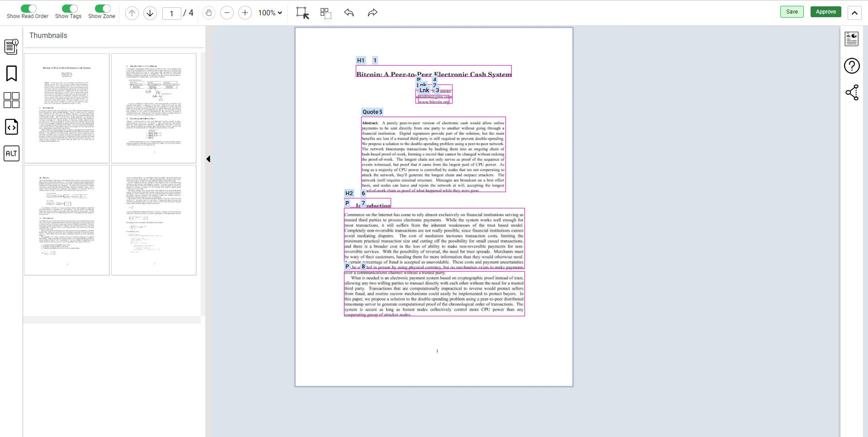This screenshot has height=437, width=868.
Task: Click the Approve button
Action: click(826, 11)
